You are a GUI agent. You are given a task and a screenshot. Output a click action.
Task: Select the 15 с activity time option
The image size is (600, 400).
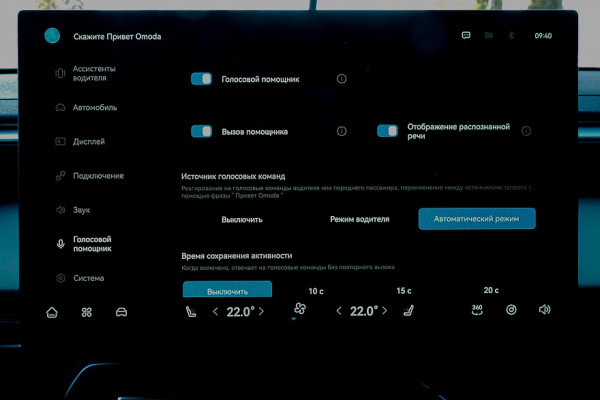point(404,291)
